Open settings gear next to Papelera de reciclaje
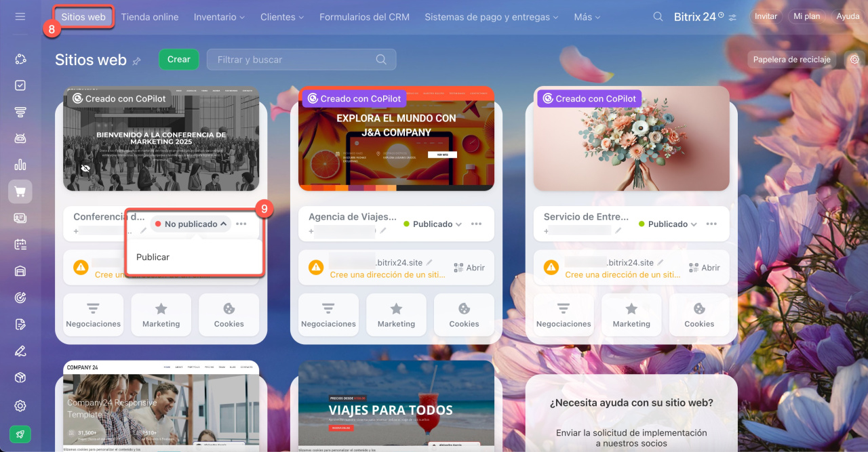Image resolution: width=868 pixels, height=452 pixels. pyautogui.click(x=854, y=60)
